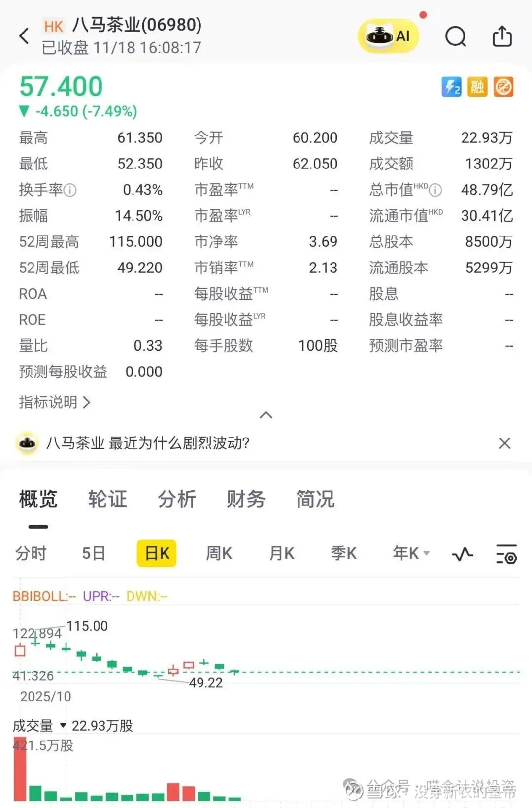Image resolution: width=532 pixels, height=808 pixels.
Task: Tap the 昨收 value 62.050
Action: pos(315,164)
